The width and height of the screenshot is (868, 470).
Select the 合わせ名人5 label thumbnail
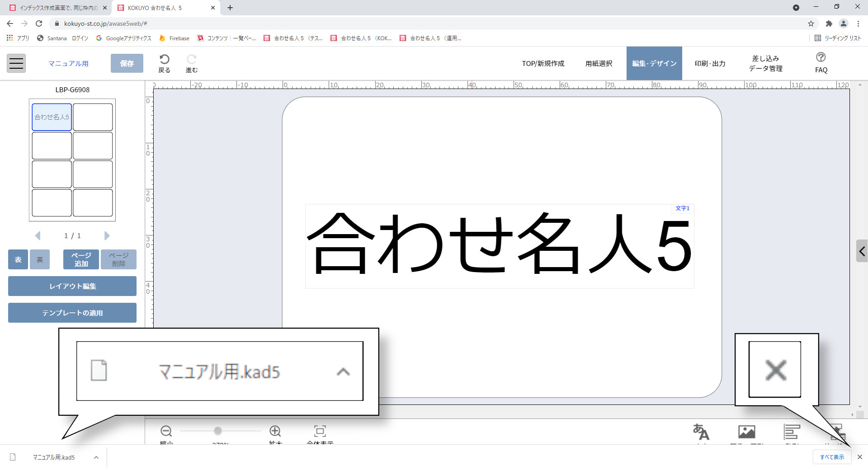(x=52, y=117)
